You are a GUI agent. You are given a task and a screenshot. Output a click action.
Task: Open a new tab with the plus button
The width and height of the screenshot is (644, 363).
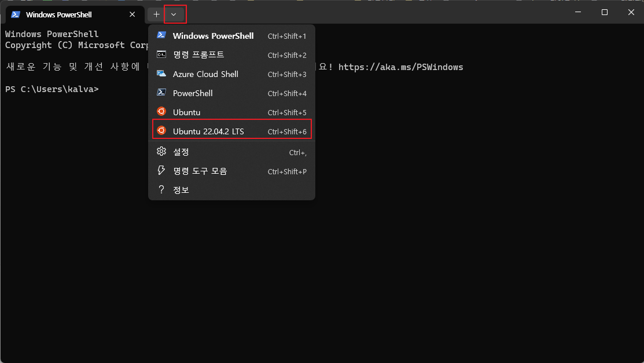(x=156, y=14)
